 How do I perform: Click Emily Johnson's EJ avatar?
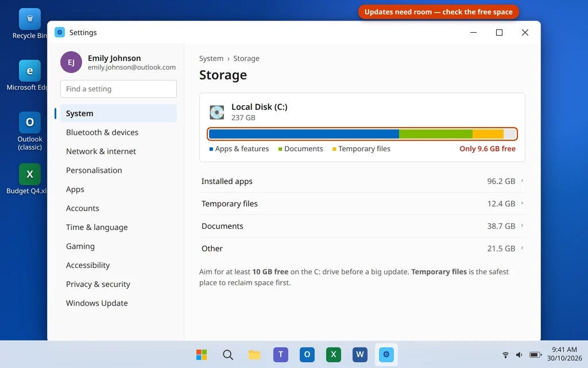[71, 62]
